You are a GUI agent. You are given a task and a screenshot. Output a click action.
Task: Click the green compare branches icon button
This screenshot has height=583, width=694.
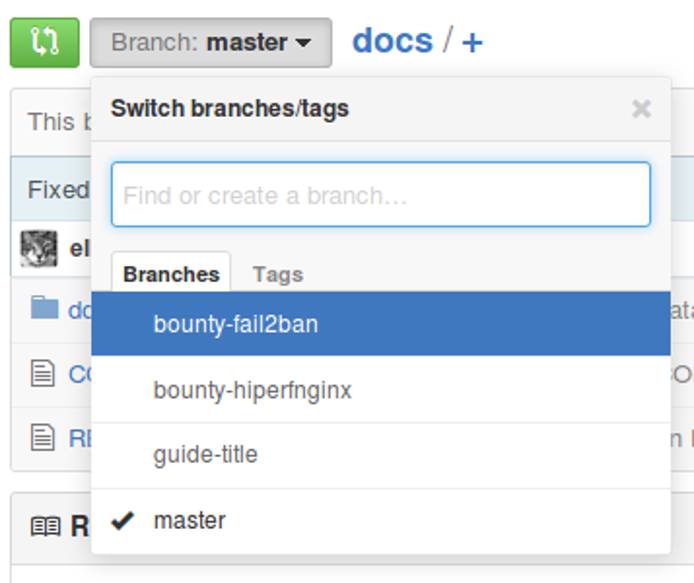pos(44,43)
